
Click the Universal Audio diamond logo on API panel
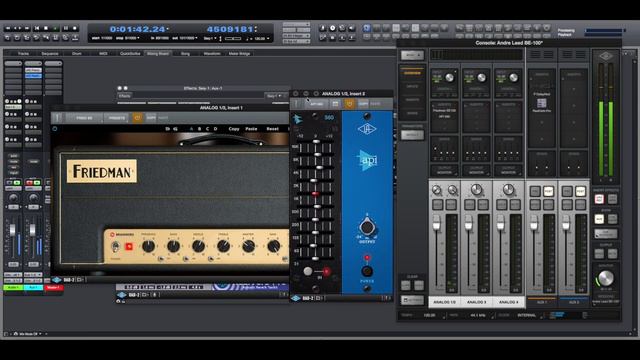367,129
